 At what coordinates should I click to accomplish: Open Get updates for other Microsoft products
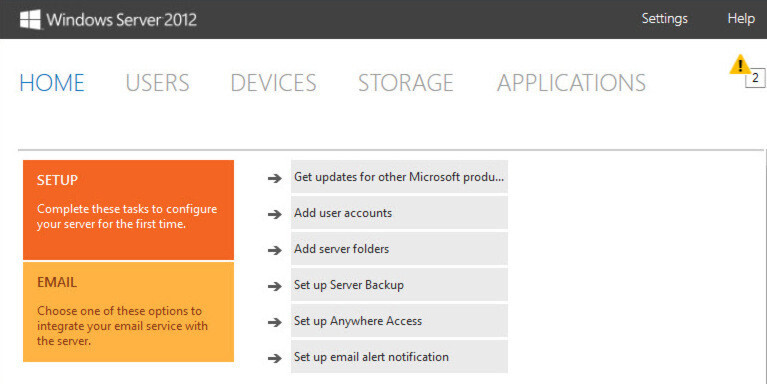(399, 177)
